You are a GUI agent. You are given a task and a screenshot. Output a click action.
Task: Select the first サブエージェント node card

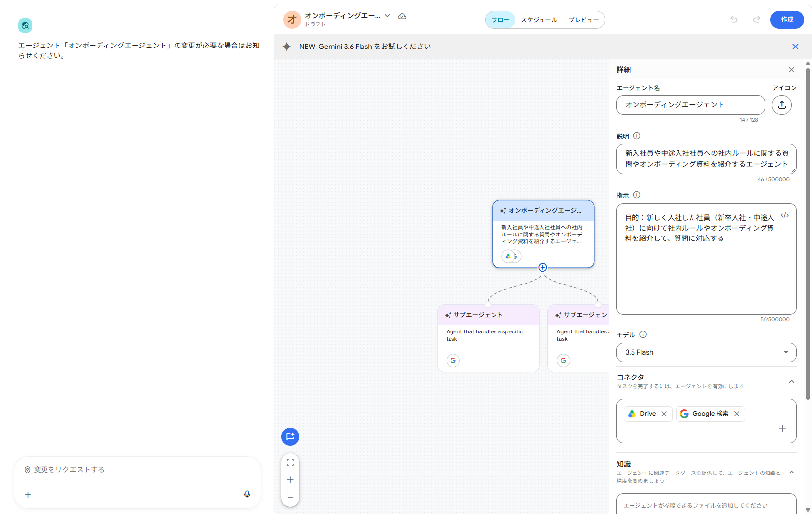coord(488,338)
